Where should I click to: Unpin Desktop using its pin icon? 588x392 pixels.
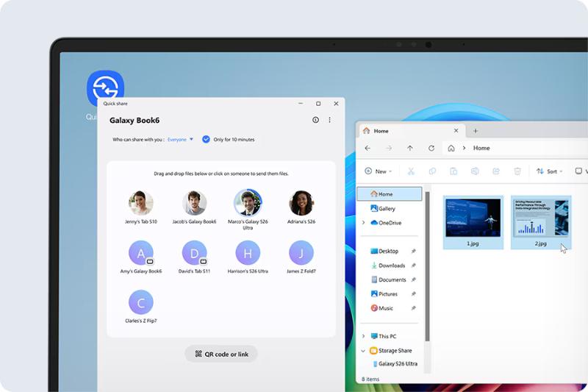click(x=413, y=251)
